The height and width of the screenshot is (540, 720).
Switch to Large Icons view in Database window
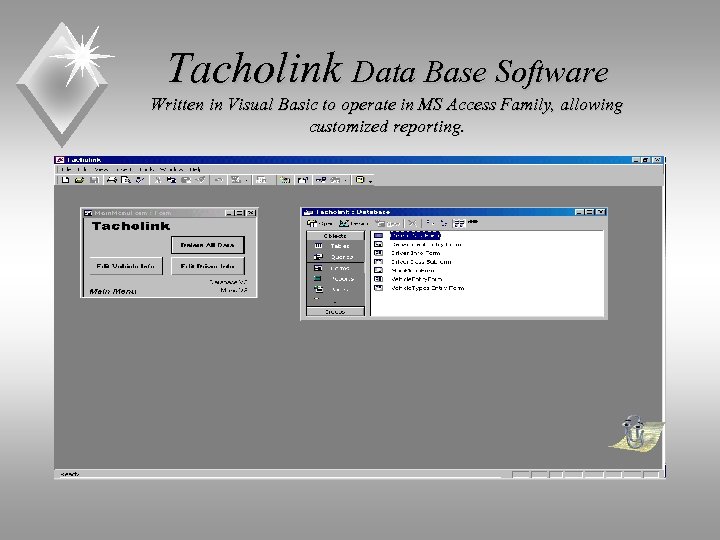point(430,223)
